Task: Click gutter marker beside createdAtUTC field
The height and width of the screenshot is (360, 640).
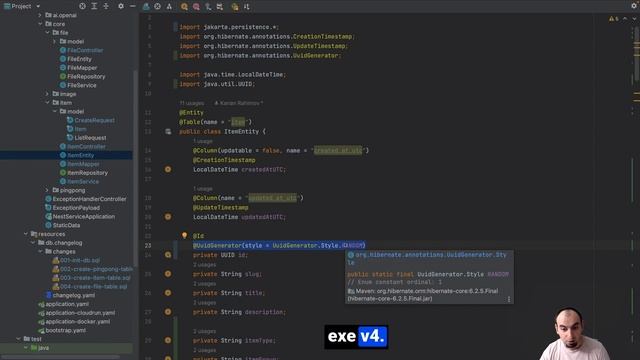Action: [x=168, y=169]
